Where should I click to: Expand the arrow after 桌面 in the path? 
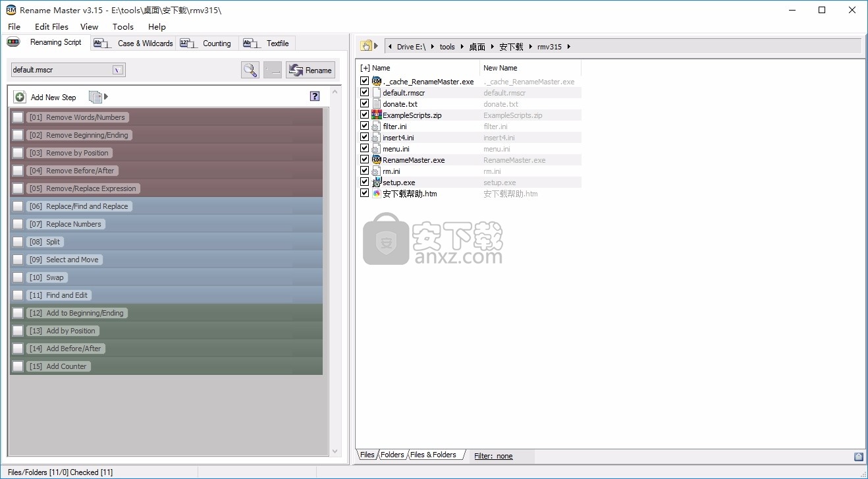[x=492, y=47]
